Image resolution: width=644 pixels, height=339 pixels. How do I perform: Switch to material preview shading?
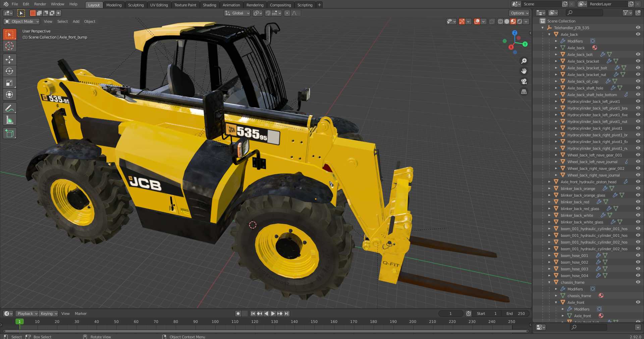(513, 21)
